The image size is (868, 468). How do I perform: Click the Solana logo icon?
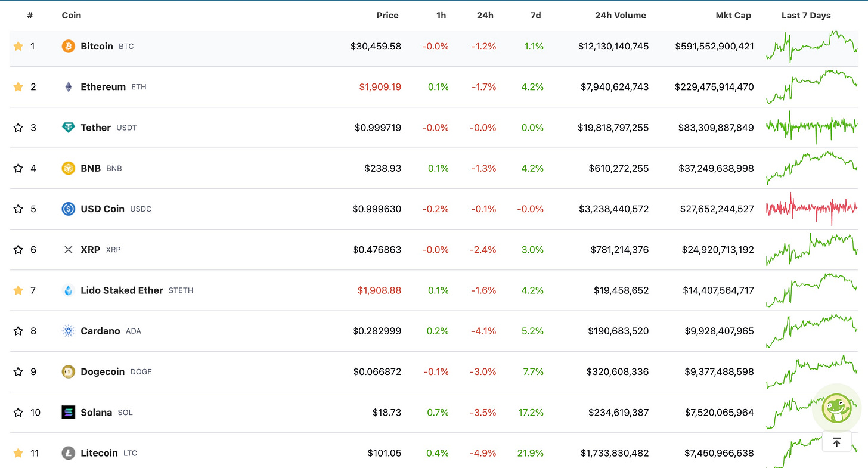69,412
